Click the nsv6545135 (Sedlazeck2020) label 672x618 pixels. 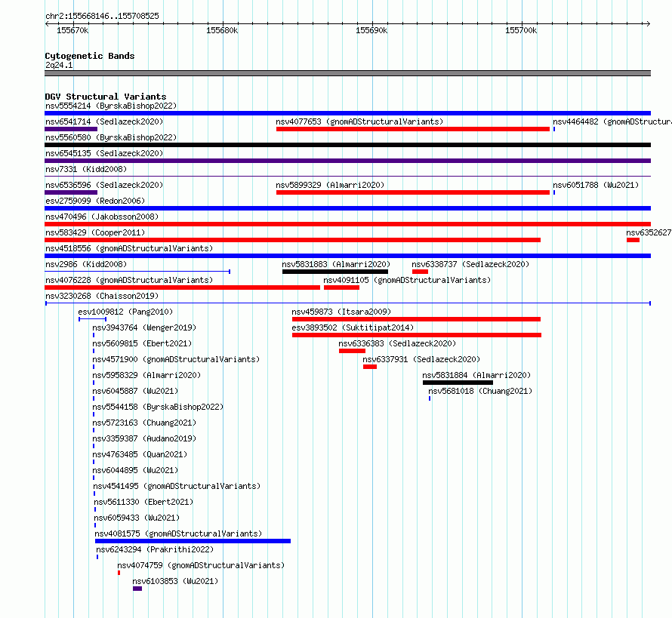pos(104,153)
